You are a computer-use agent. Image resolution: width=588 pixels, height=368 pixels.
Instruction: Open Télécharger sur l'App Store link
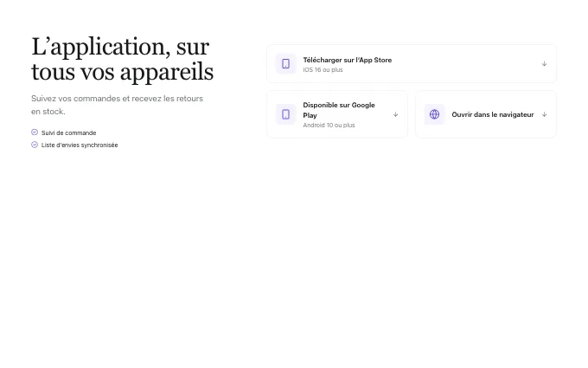click(412, 64)
